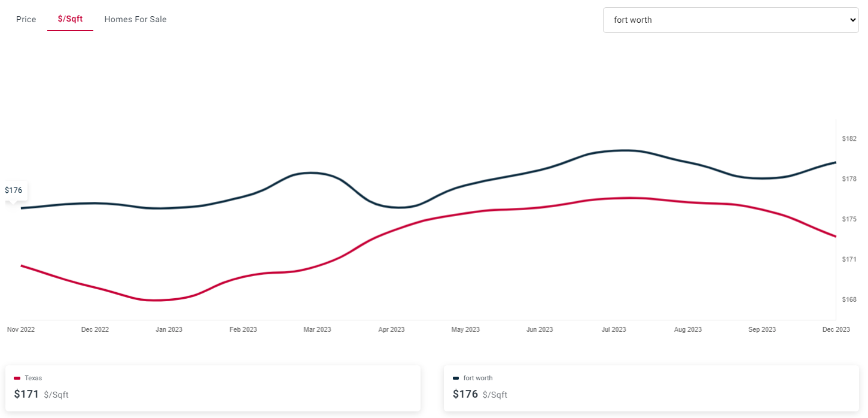The image size is (868, 418).
Task: Click the Sep 2023 axis label
Action: point(762,329)
